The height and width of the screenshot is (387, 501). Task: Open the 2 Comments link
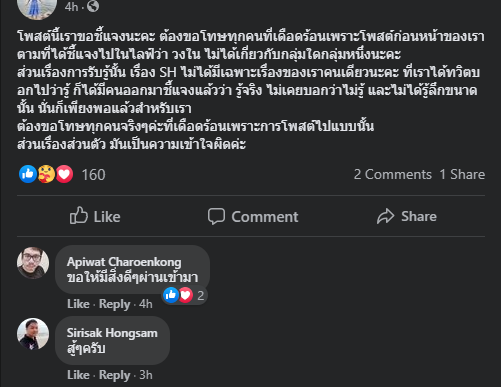tap(393, 174)
